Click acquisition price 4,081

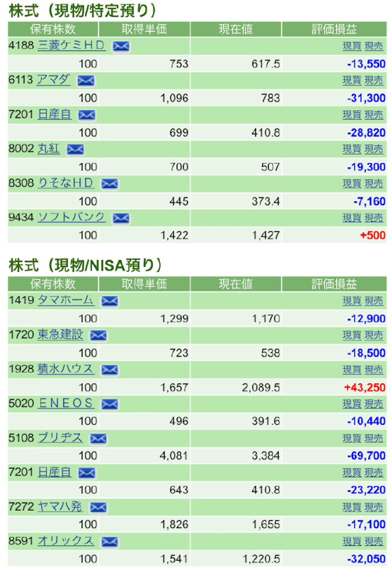pos(174,456)
